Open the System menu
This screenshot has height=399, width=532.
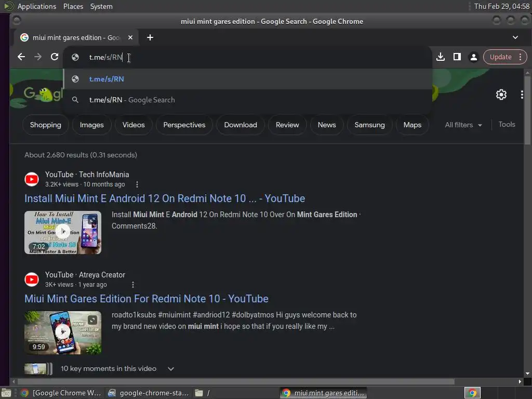pyautogui.click(x=101, y=6)
